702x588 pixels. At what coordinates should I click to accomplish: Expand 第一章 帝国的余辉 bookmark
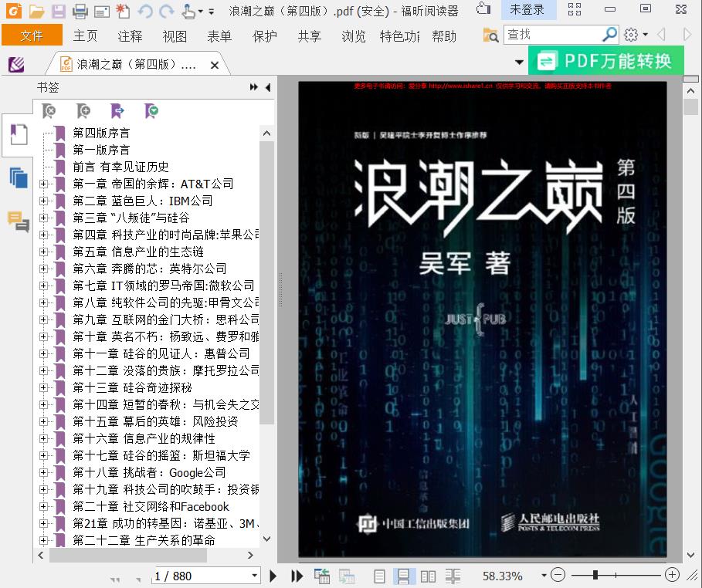(43, 184)
